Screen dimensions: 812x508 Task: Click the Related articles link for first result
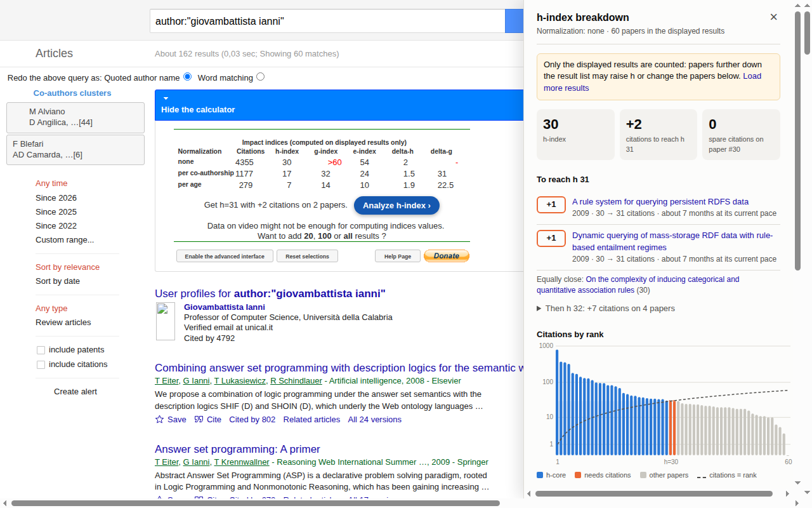point(312,420)
